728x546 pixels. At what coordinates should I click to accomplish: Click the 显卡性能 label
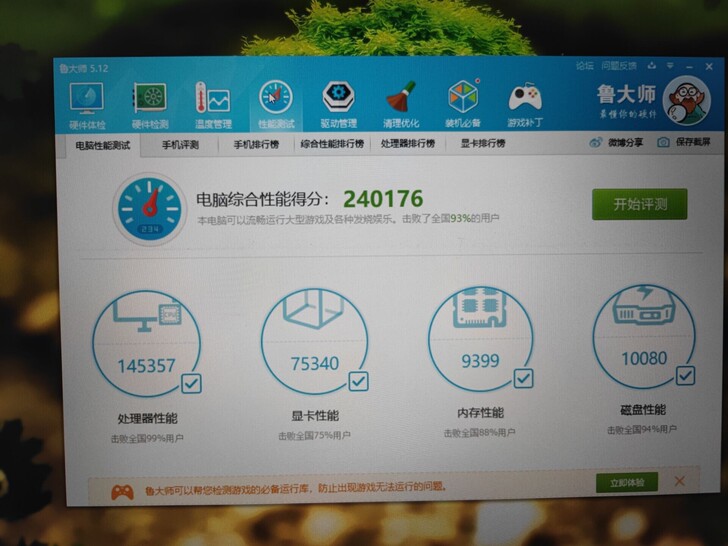[315, 416]
